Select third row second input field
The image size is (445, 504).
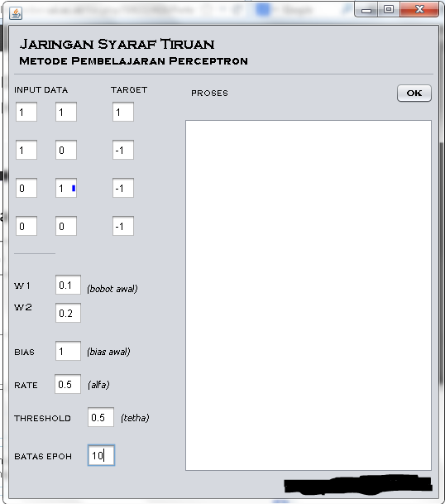tap(66, 188)
